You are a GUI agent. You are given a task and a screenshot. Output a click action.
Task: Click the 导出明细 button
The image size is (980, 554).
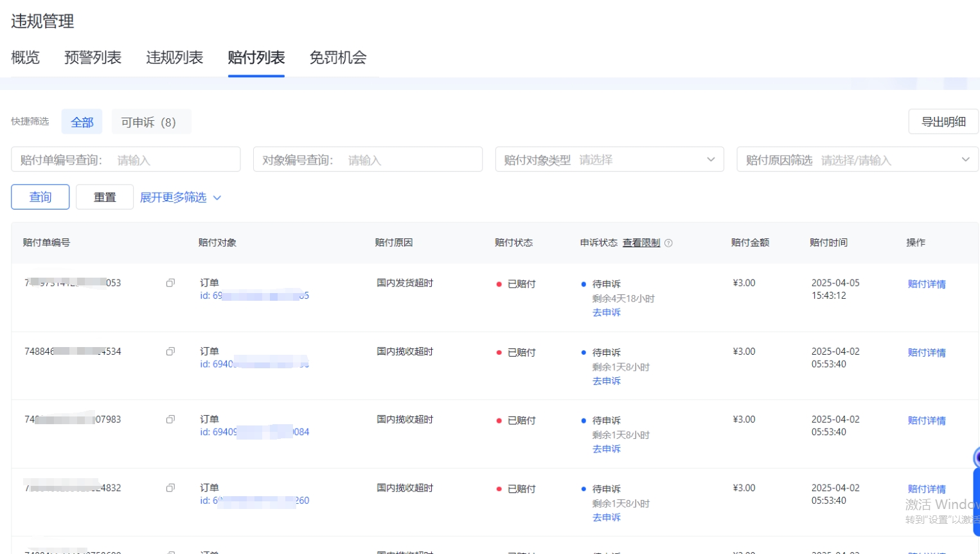[x=943, y=121]
